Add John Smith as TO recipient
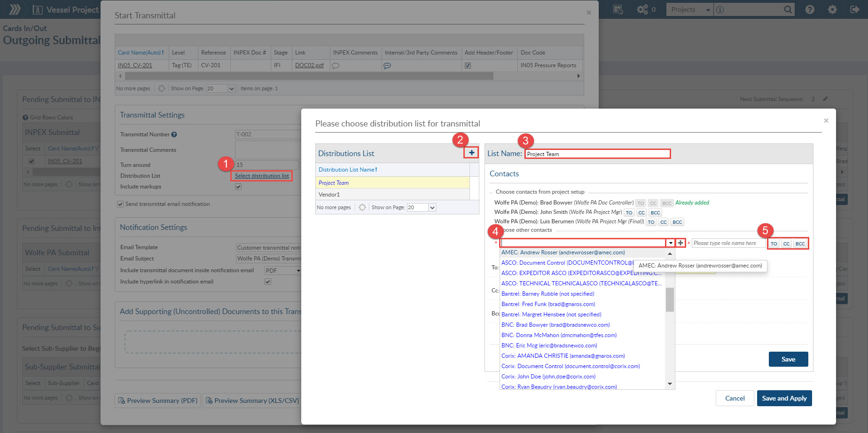868x433 pixels. [x=629, y=213]
